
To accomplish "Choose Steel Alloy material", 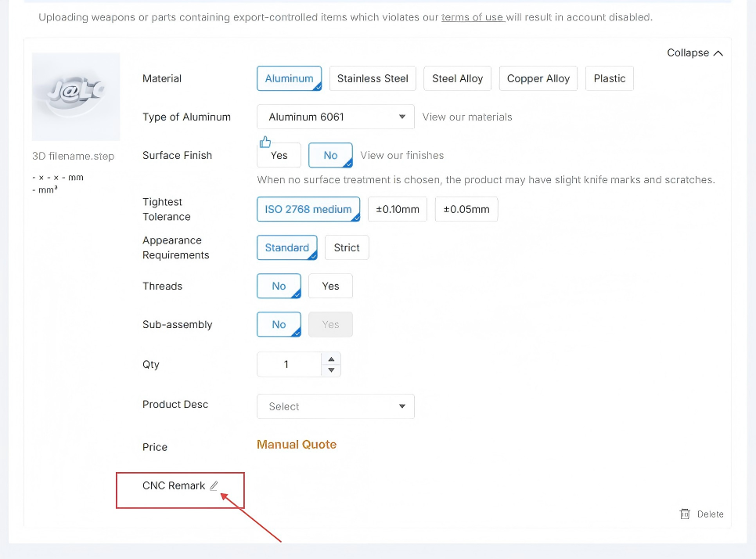I will tap(457, 78).
